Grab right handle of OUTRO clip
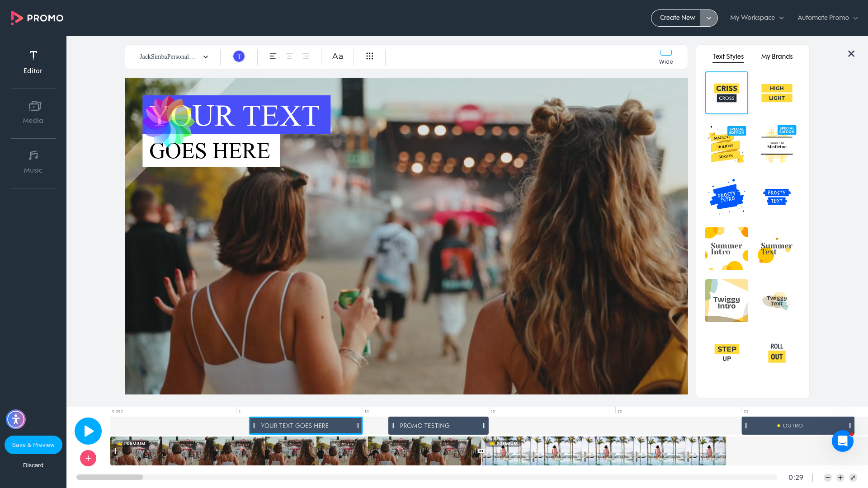 [x=850, y=426]
